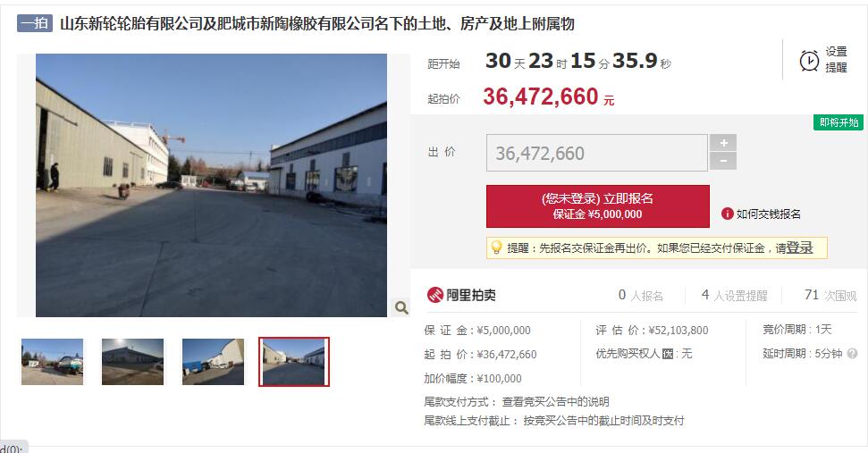
Task: Click 设置提醒 to set a reminder
Action: [836, 59]
